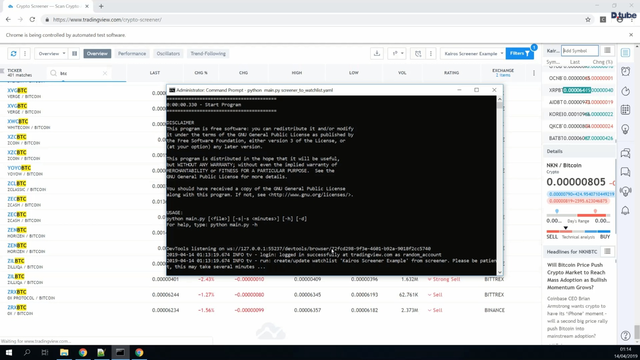Image resolution: width=640 pixels, height=360 pixels.
Task: Open the column settings three-dot menu
Action: [533, 73]
